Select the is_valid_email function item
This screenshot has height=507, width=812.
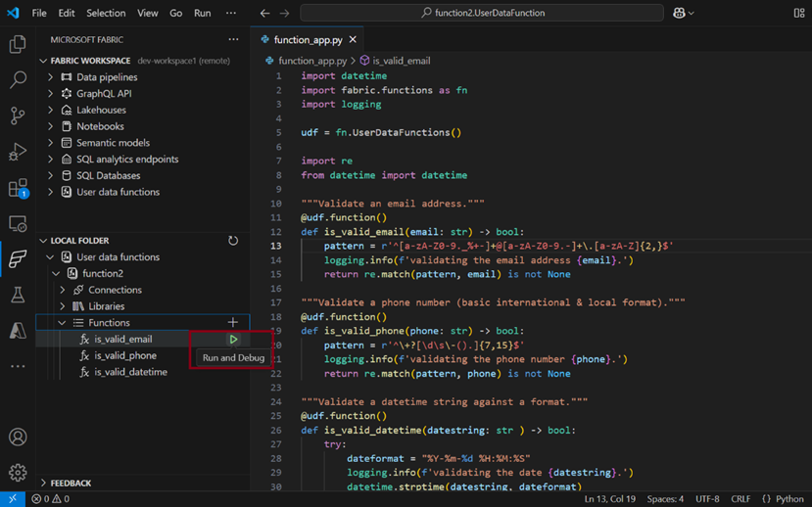[x=123, y=340]
